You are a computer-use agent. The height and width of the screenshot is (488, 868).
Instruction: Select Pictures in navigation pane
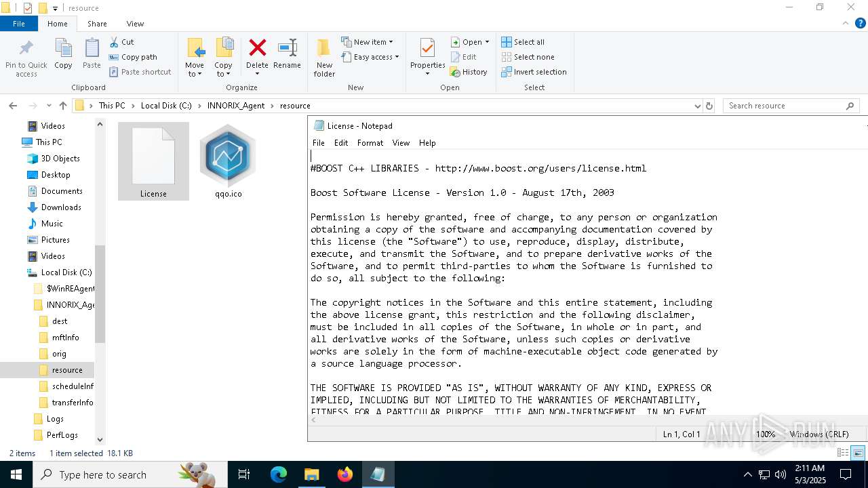55,240
